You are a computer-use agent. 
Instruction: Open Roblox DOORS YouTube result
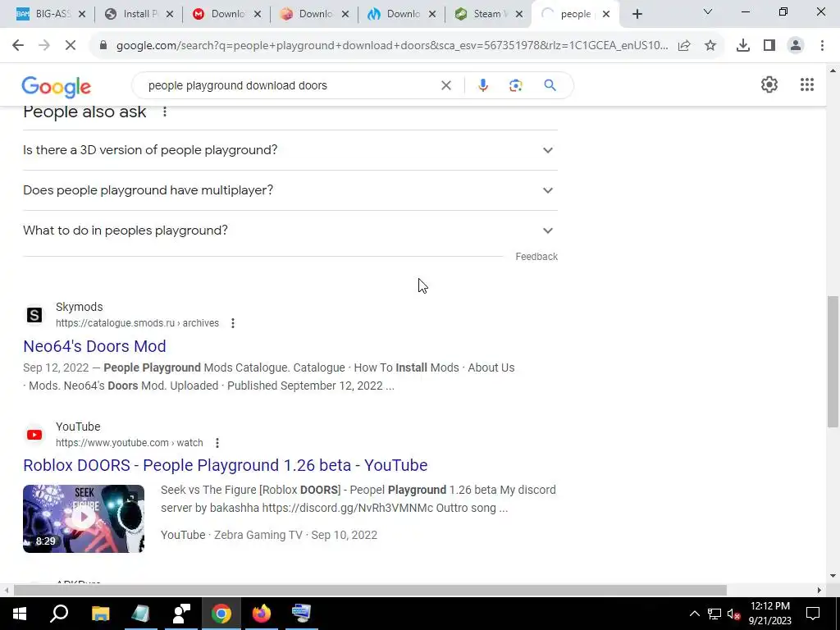225,465
